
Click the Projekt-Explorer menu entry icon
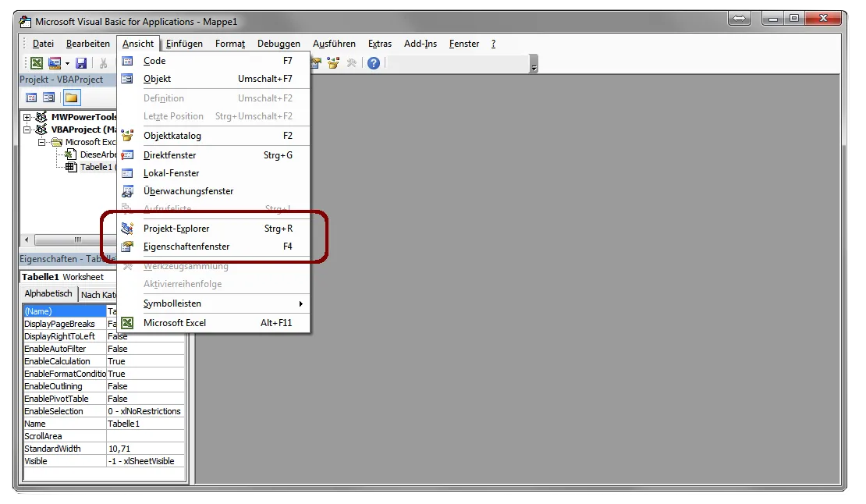click(128, 229)
